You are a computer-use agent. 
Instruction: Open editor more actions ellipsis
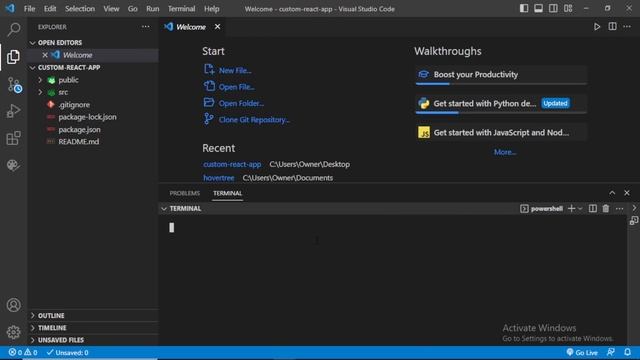627,27
